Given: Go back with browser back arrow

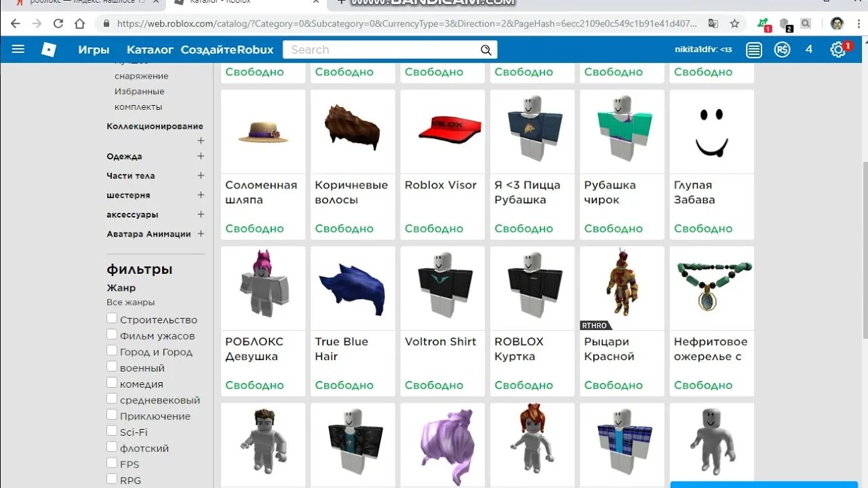Looking at the screenshot, I should coord(16,24).
